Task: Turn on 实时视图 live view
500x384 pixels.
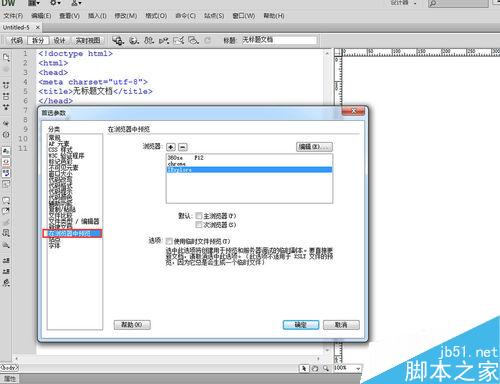Action: click(88, 41)
